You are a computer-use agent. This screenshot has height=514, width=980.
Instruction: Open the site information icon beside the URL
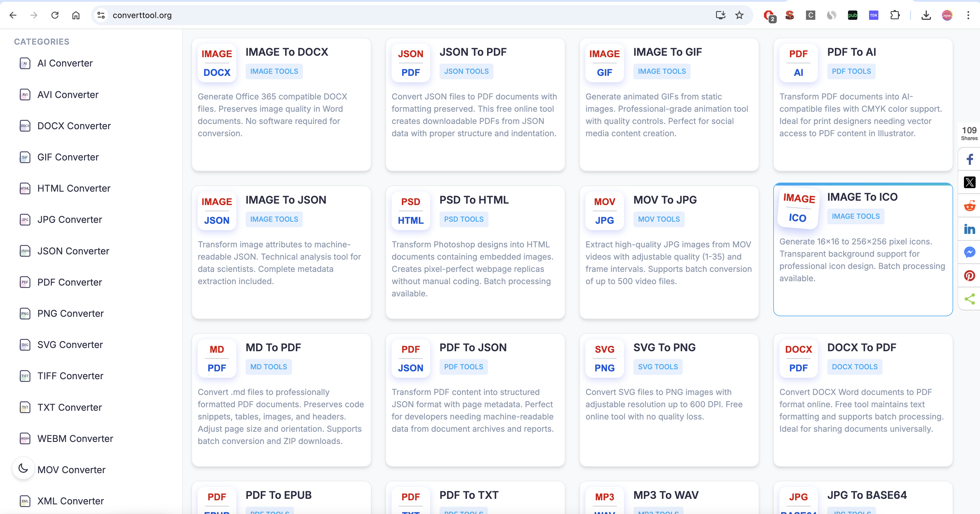101,15
